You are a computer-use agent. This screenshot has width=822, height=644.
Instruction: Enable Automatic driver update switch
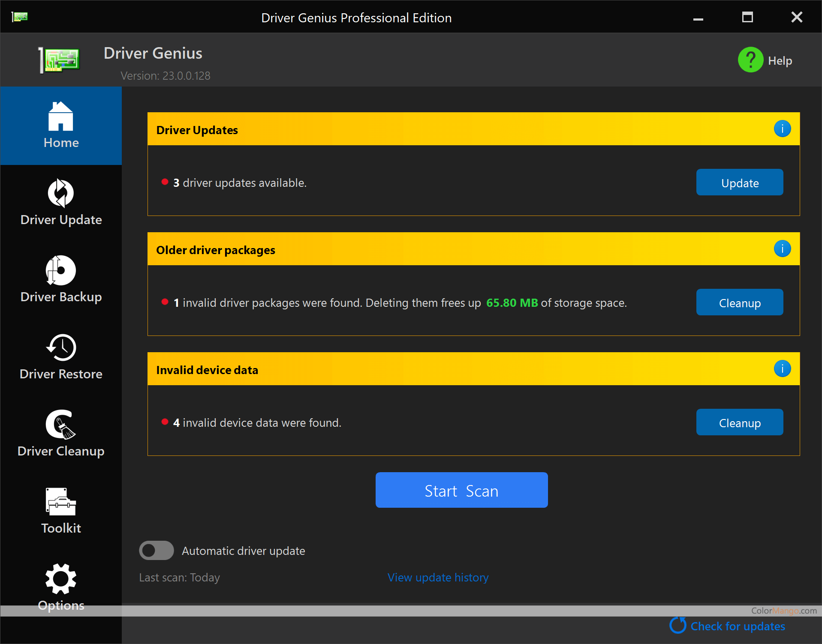pyautogui.click(x=157, y=551)
